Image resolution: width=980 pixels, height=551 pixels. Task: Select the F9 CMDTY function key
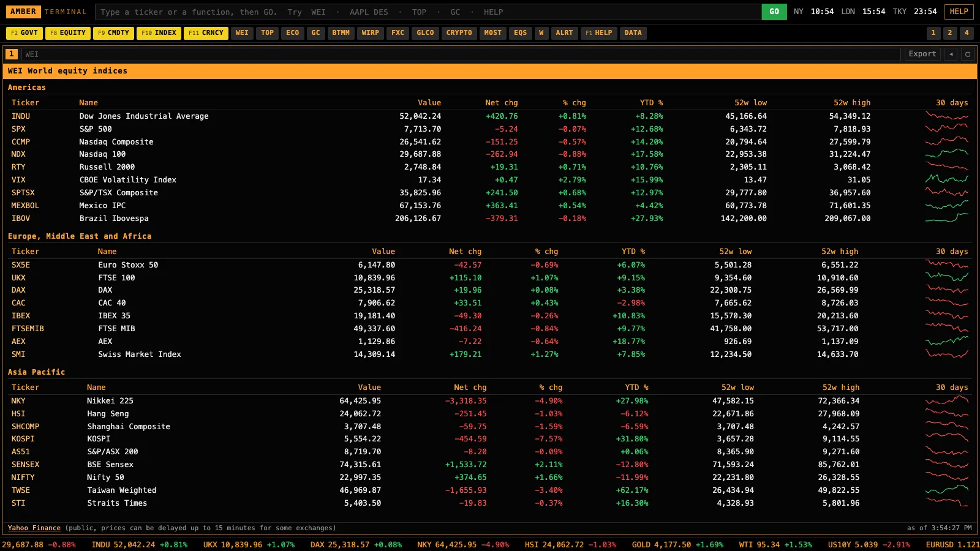[x=114, y=33]
